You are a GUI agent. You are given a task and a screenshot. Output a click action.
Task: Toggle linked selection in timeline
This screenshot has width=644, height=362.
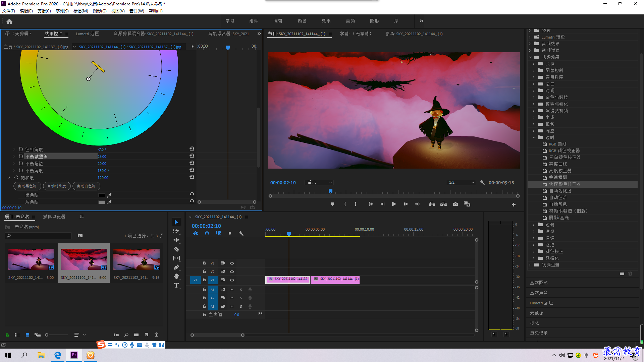point(218,234)
